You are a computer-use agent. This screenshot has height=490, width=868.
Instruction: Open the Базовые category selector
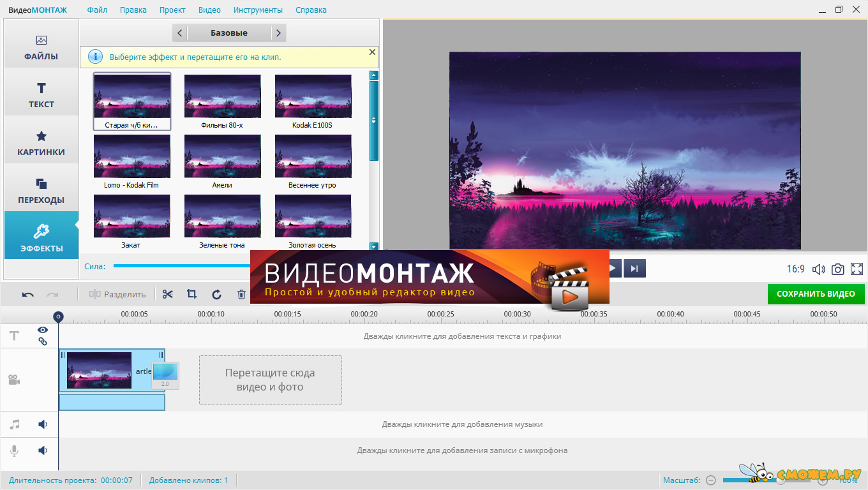click(x=229, y=33)
